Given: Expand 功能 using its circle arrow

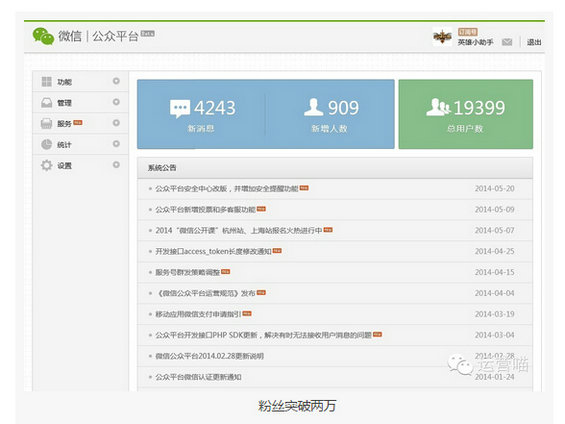Looking at the screenshot, I should click(x=116, y=81).
